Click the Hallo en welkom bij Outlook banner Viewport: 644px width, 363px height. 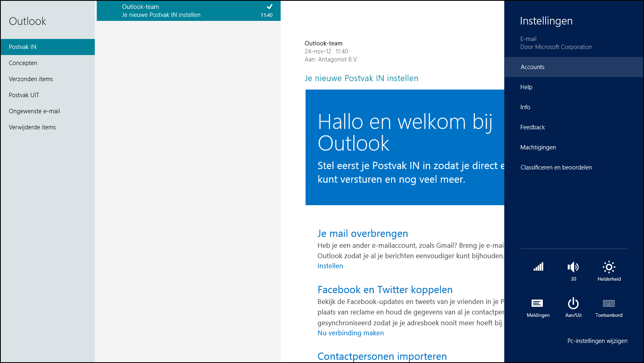[x=405, y=147]
